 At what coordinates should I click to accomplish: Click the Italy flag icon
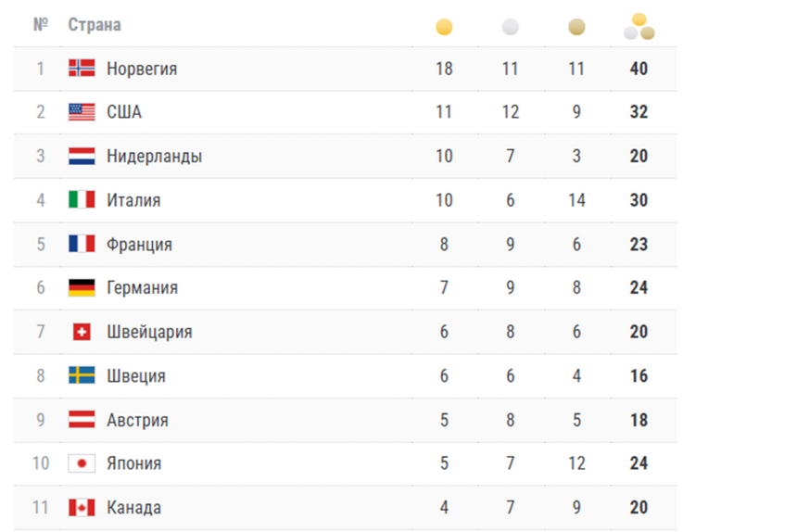[82, 200]
